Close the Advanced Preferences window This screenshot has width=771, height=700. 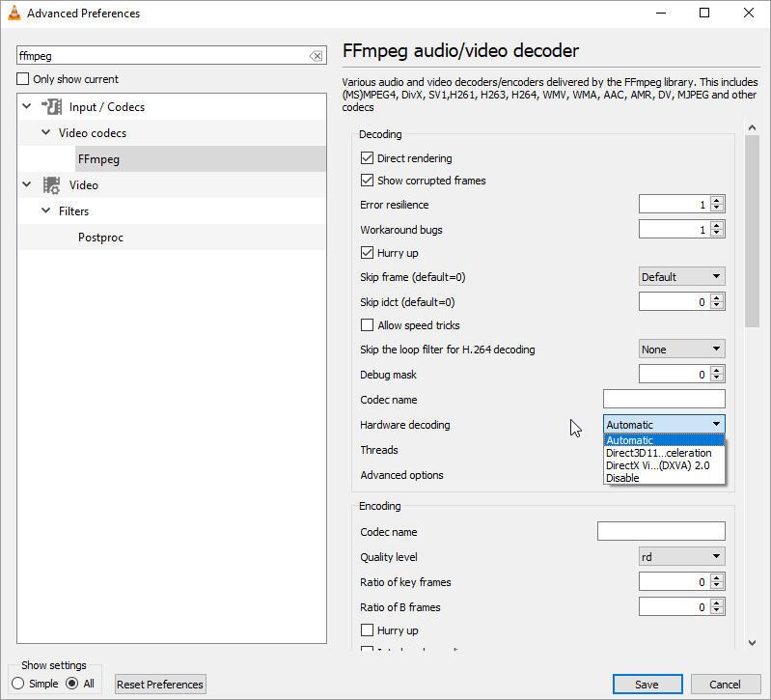coord(749,13)
